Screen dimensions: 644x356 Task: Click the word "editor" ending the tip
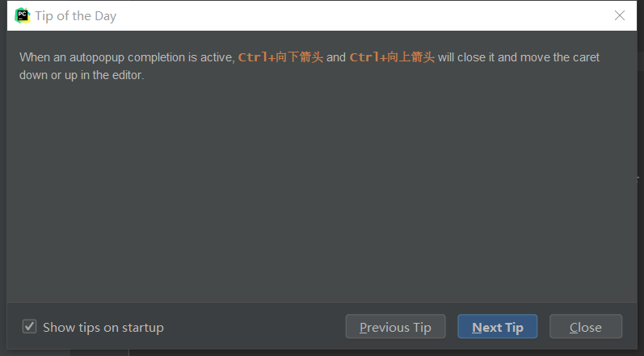(x=125, y=75)
